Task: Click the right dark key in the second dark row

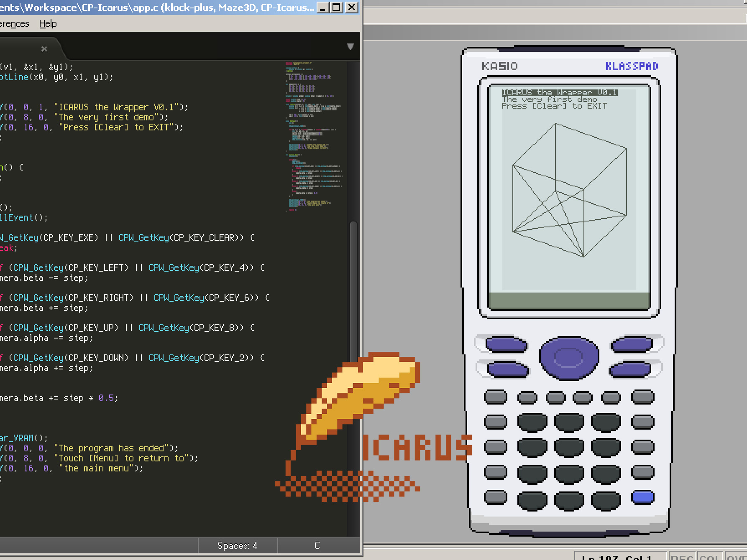Action: [606, 448]
